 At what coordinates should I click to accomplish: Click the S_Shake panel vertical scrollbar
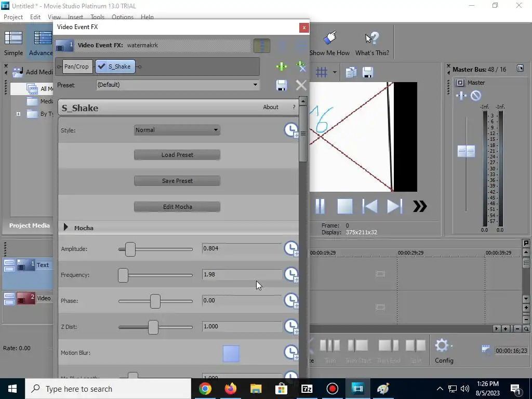pos(303,134)
